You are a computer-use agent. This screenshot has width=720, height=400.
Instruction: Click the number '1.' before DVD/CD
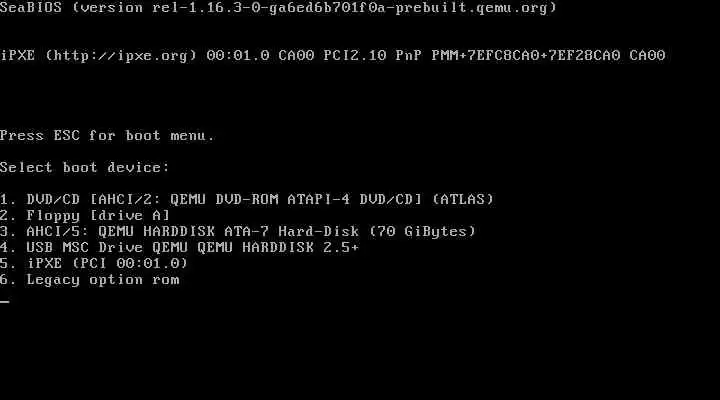8,199
